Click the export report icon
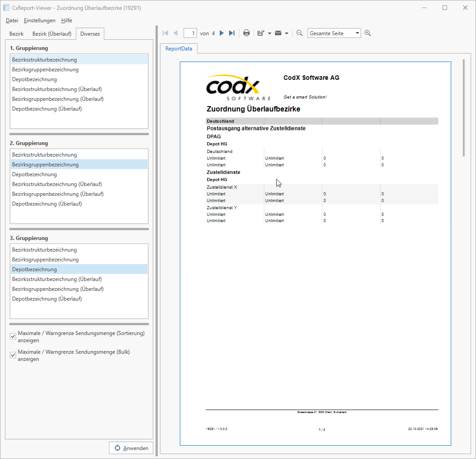Image resolution: width=476 pixels, height=459 pixels. [x=261, y=33]
